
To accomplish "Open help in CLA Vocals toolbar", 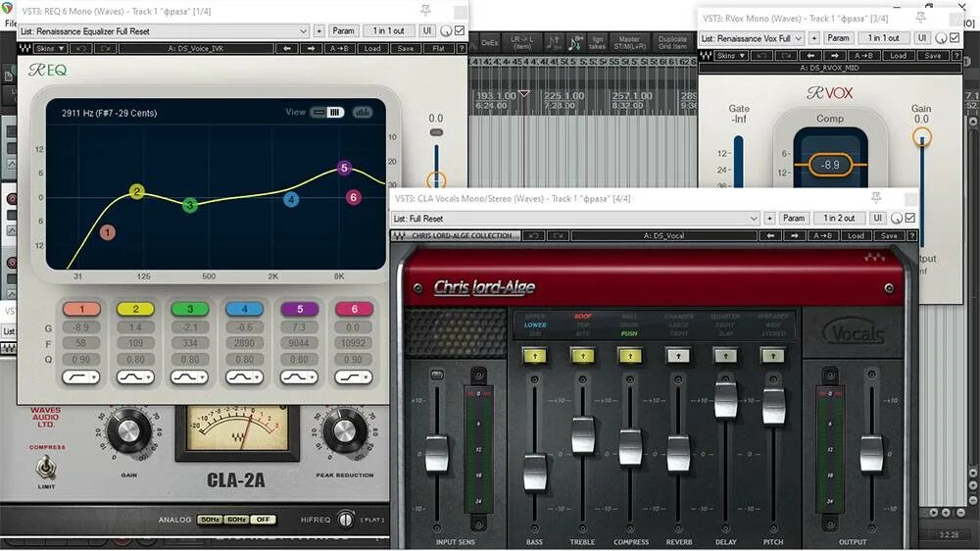I will 912,235.
